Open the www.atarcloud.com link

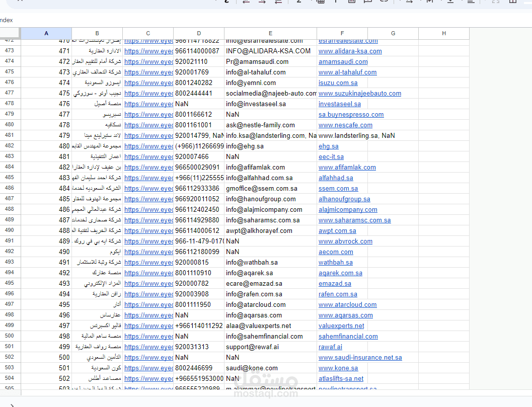click(347, 304)
